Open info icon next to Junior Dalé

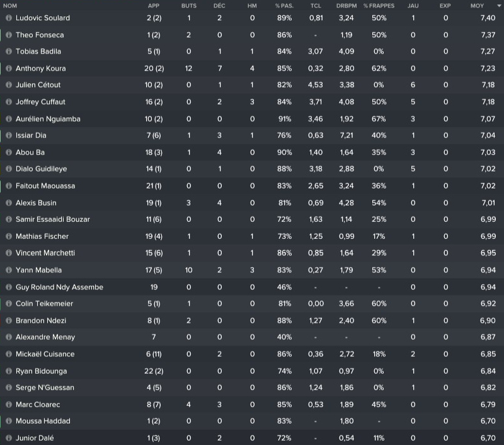9,438
